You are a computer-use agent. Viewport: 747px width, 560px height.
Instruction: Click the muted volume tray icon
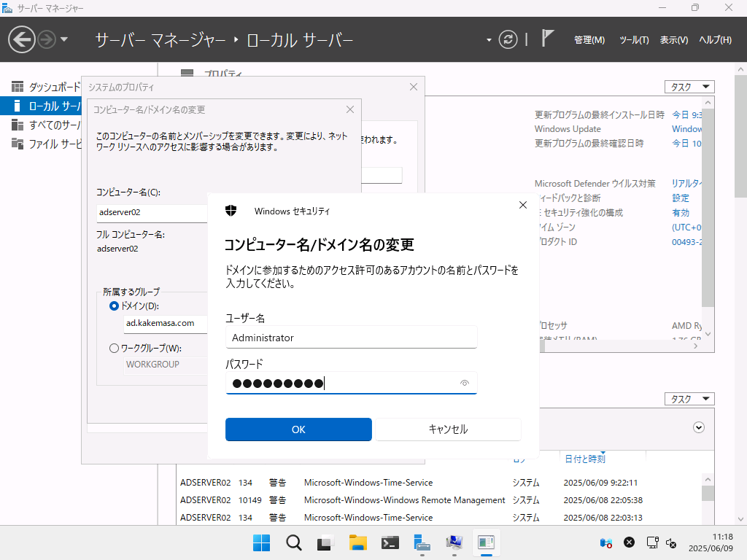coord(671,542)
